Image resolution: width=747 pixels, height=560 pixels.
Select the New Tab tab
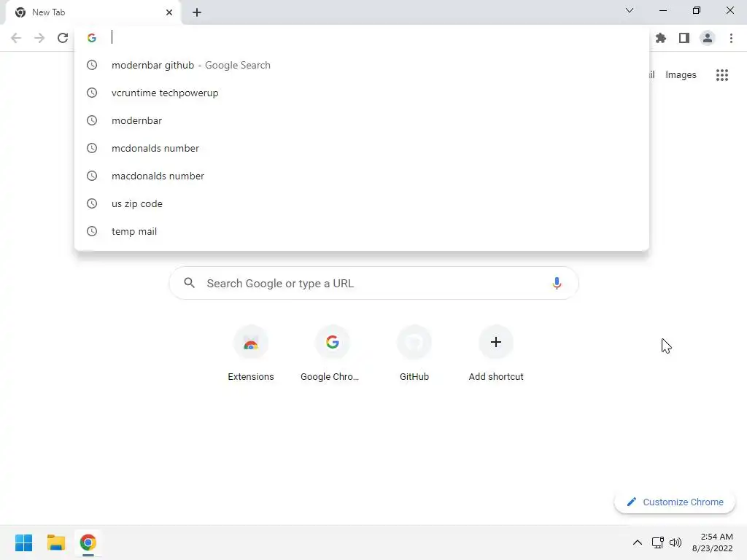(x=93, y=12)
